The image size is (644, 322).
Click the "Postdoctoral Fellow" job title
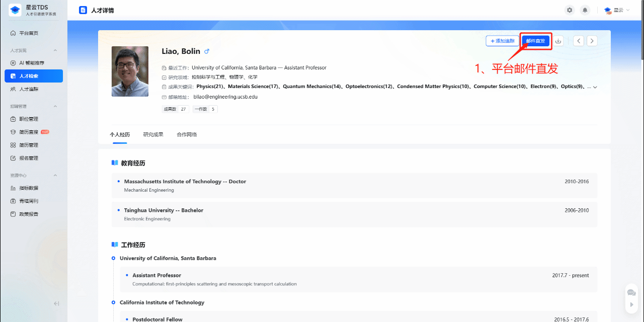pyautogui.click(x=157, y=319)
